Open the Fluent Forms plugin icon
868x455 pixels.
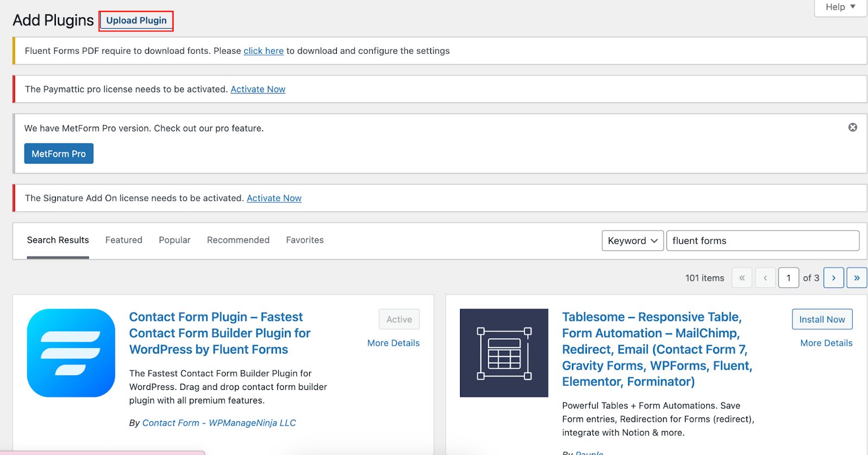[71, 353]
